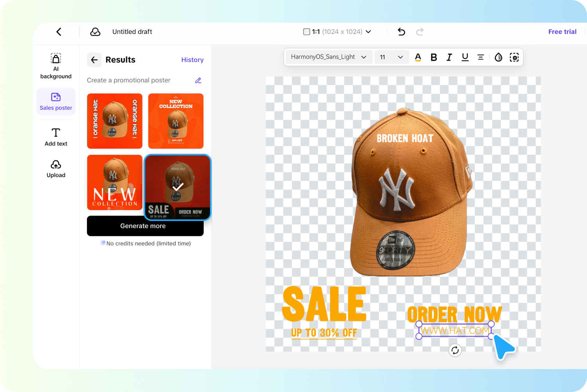Click the Free trial link
Viewport: 587px width, 392px height.
tap(562, 32)
